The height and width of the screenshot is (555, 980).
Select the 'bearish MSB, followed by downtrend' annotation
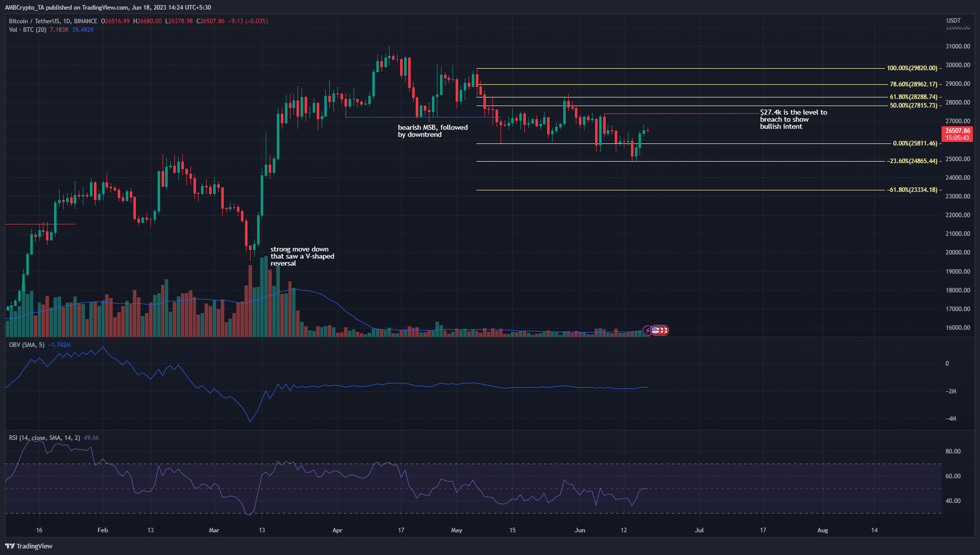pos(433,131)
